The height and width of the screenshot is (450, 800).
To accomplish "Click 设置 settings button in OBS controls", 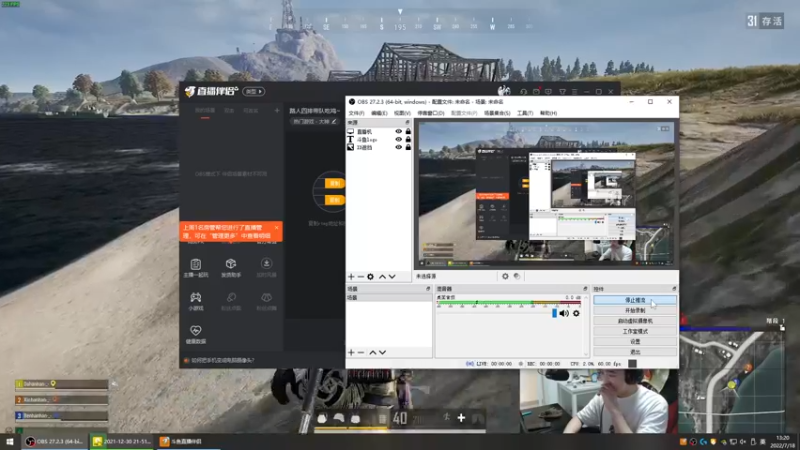I will [x=635, y=341].
